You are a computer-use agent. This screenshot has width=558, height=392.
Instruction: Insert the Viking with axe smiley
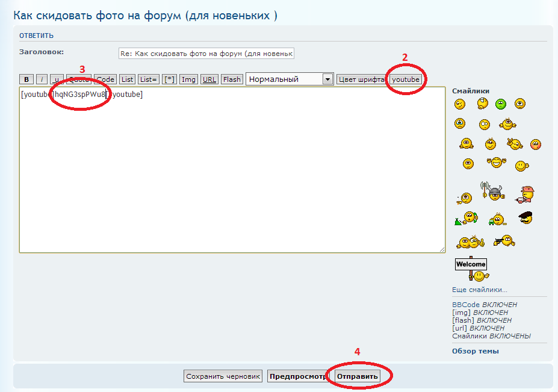pos(494,193)
